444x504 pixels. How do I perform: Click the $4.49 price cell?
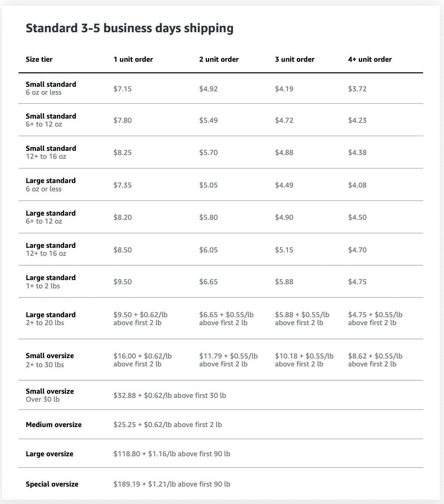[x=284, y=185]
